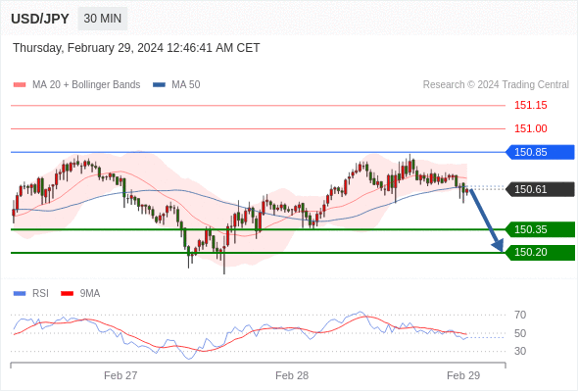Click the RSI legend label

(x=40, y=294)
